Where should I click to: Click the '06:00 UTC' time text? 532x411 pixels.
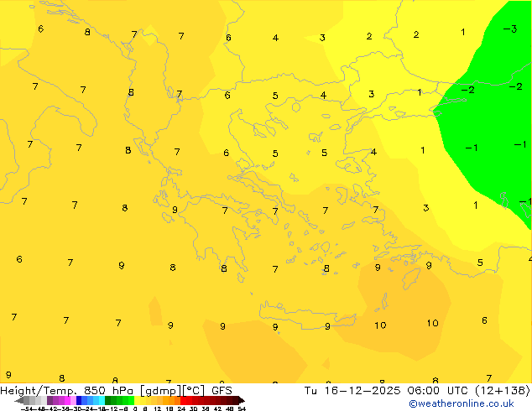click(x=440, y=391)
